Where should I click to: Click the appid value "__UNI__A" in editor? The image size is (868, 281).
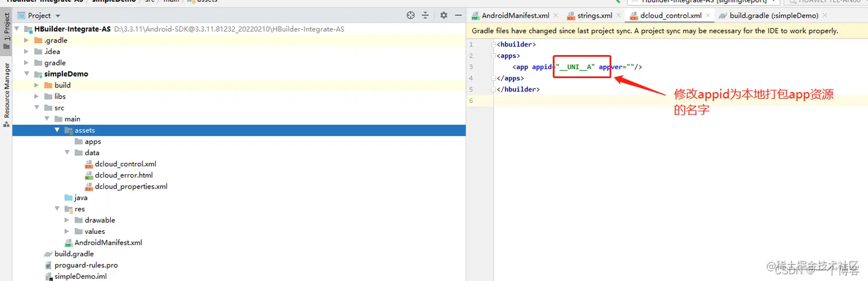click(x=575, y=67)
